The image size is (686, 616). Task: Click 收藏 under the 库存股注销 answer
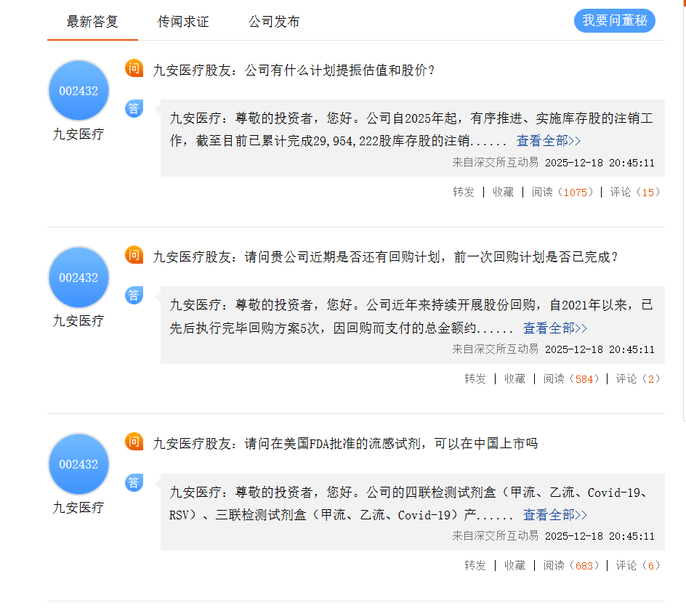[503, 192]
